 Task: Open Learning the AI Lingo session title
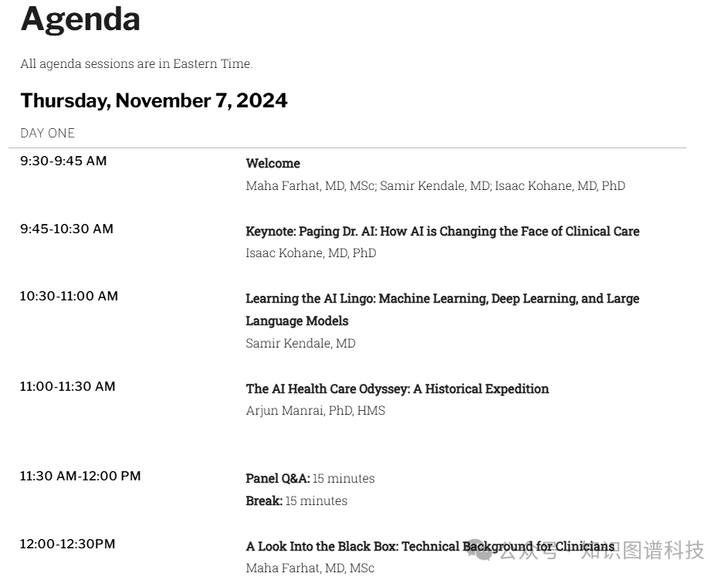(442, 310)
